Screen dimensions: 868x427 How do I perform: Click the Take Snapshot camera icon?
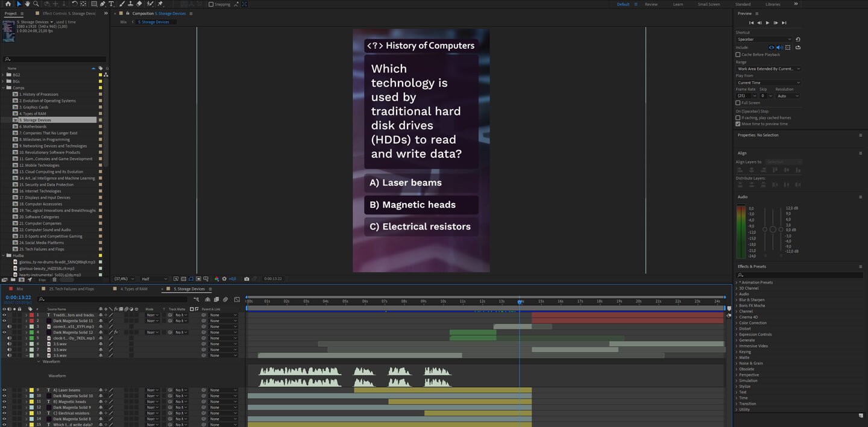coord(247,279)
